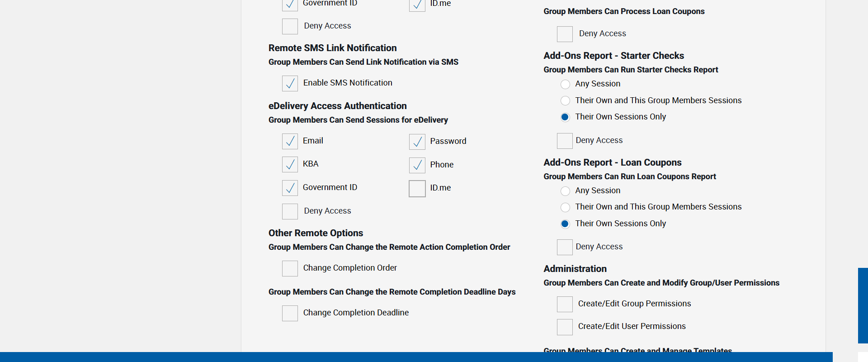Click 'Group Members Can Send Sessions for eDelivery'

pyautogui.click(x=358, y=120)
